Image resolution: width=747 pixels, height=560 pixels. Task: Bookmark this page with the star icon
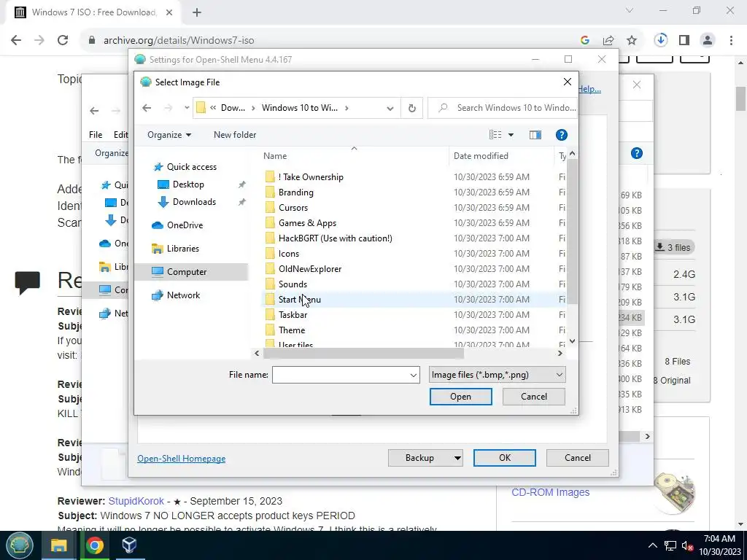(632, 41)
